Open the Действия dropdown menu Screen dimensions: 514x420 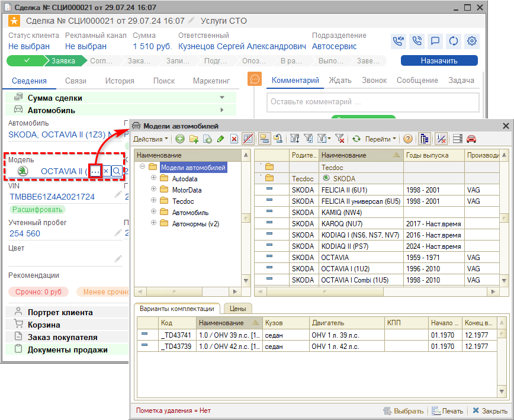[x=150, y=139]
